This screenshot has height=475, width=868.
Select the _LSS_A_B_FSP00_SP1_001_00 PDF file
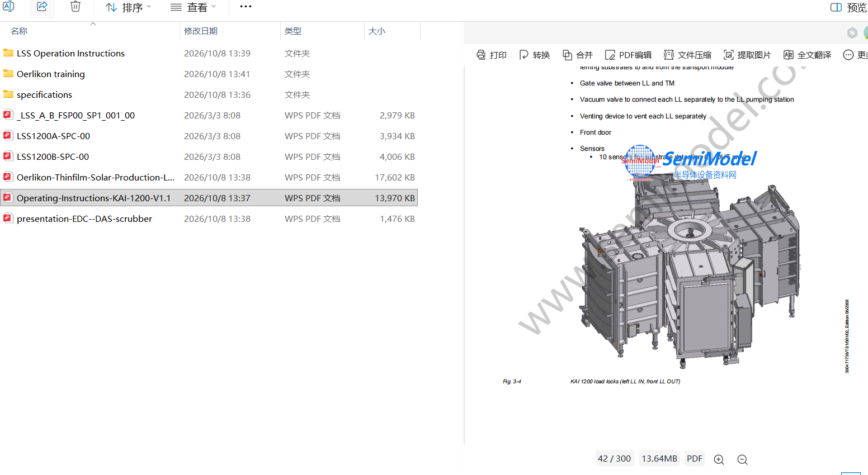point(76,116)
